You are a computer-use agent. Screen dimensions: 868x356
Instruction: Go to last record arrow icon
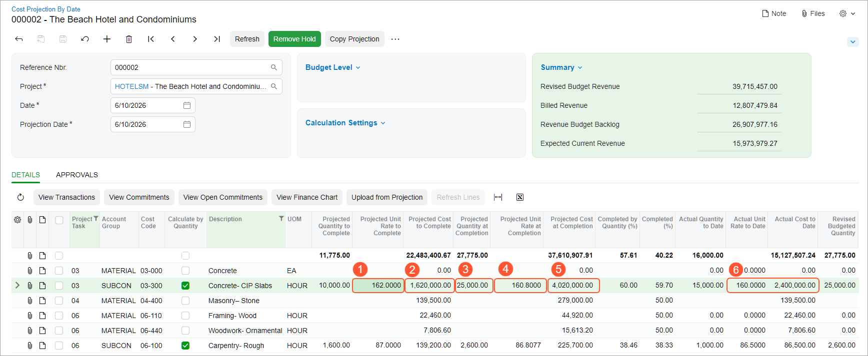pos(217,39)
